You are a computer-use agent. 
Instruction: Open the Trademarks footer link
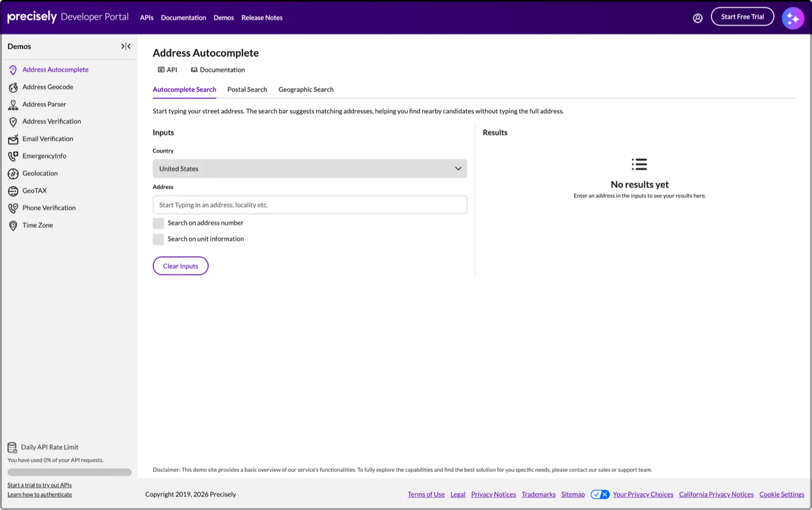pos(538,494)
